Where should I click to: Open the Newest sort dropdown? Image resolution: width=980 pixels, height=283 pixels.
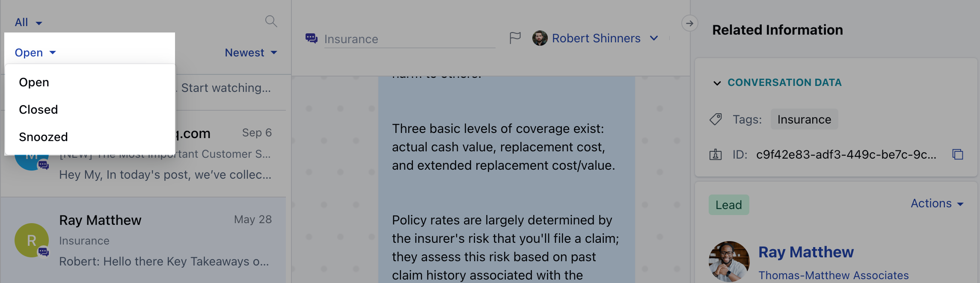coord(251,53)
